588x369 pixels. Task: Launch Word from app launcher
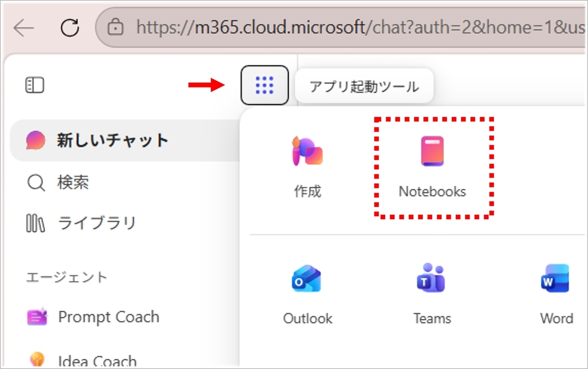pyautogui.click(x=557, y=294)
